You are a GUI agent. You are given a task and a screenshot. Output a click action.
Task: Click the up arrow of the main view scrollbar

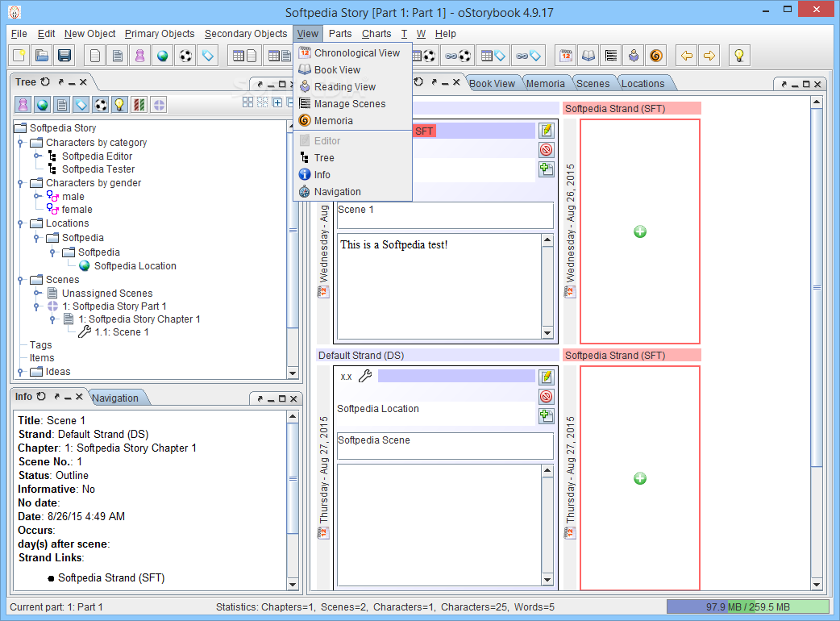tap(817, 102)
